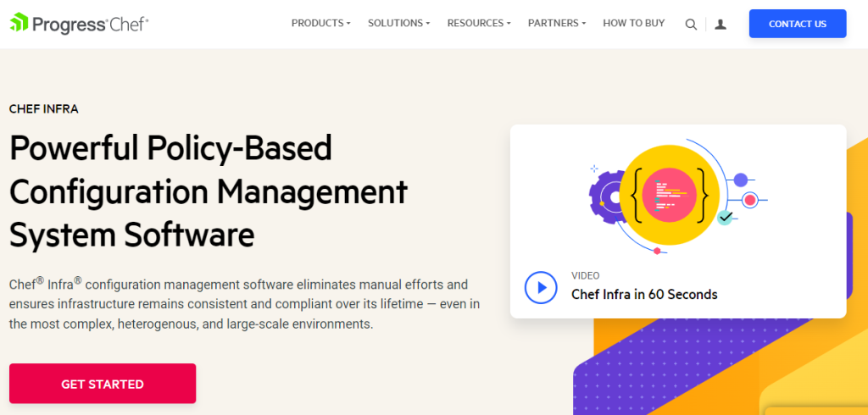Click the 'Powerful Policy-Based Configuration Management' heading
The width and height of the screenshot is (868, 415).
pos(209,191)
